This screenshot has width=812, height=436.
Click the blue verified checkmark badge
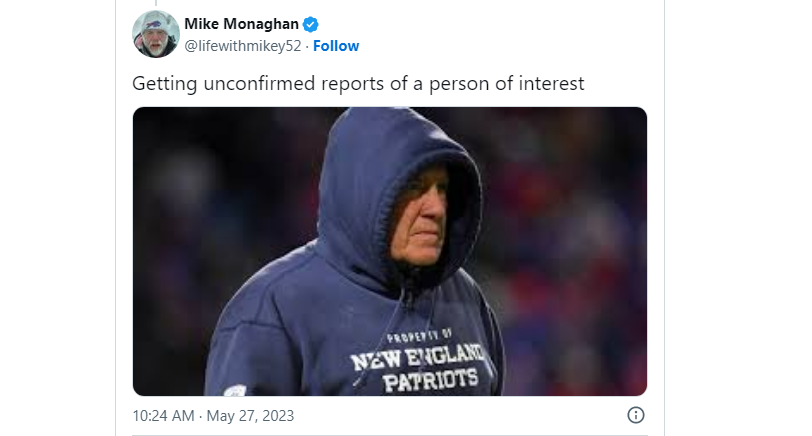tap(311, 24)
